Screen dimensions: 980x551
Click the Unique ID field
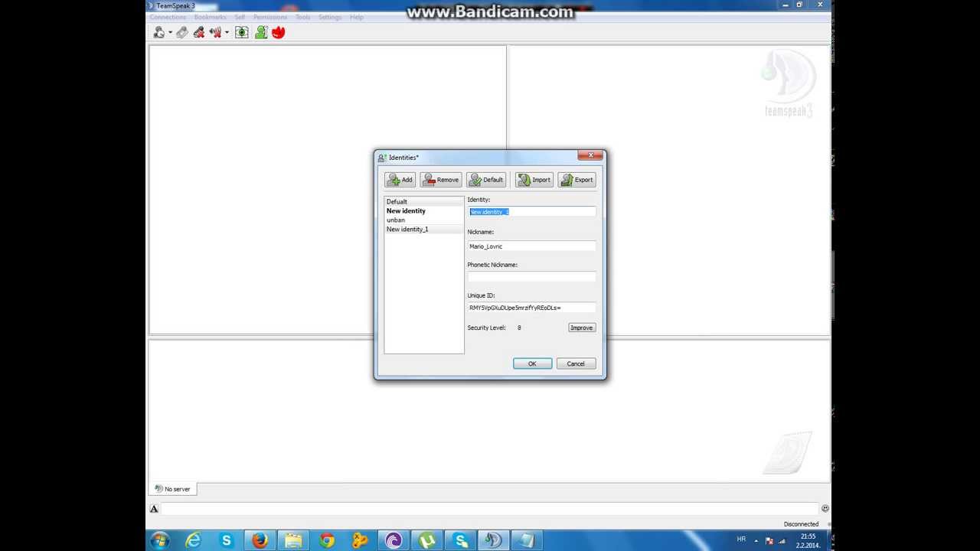[x=531, y=308]
